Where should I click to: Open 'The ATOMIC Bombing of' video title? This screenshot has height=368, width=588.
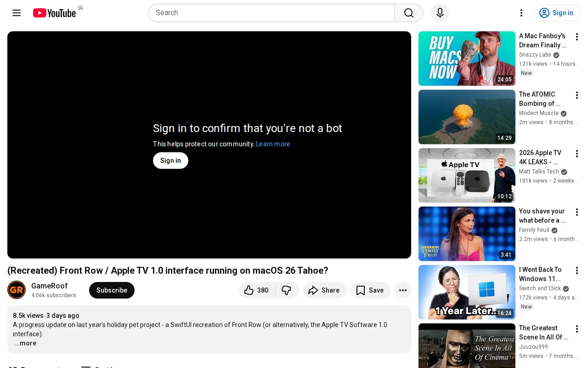(540, 99)
